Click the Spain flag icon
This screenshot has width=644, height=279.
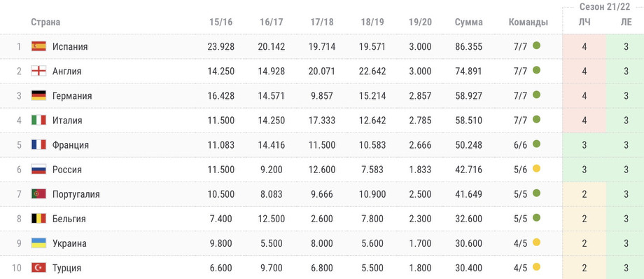click(x=38, y=46)
